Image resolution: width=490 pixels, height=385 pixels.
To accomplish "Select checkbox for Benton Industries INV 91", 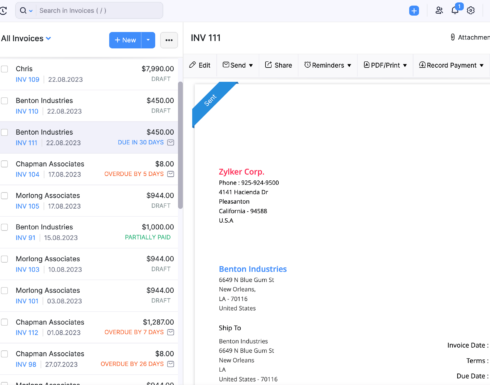I will [4, 227].
